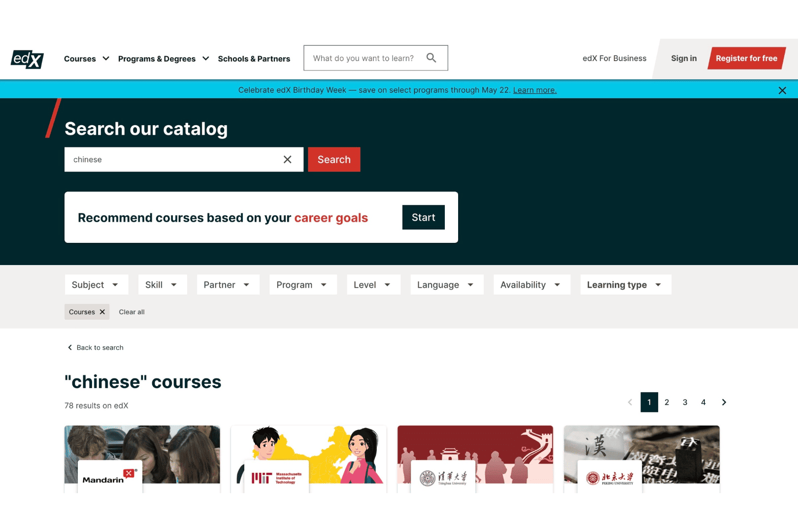Open the Courses menu
This screenshot has height=532, width=798.
coord(87,59)
